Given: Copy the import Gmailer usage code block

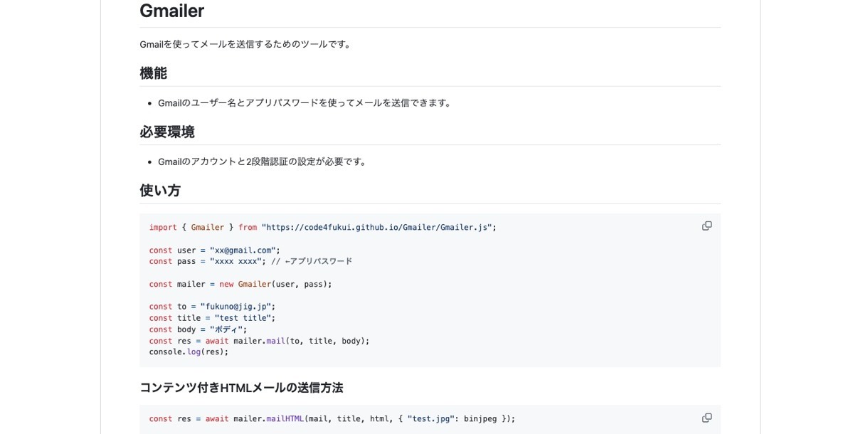Looking at the screenshot, I should 706,226.
